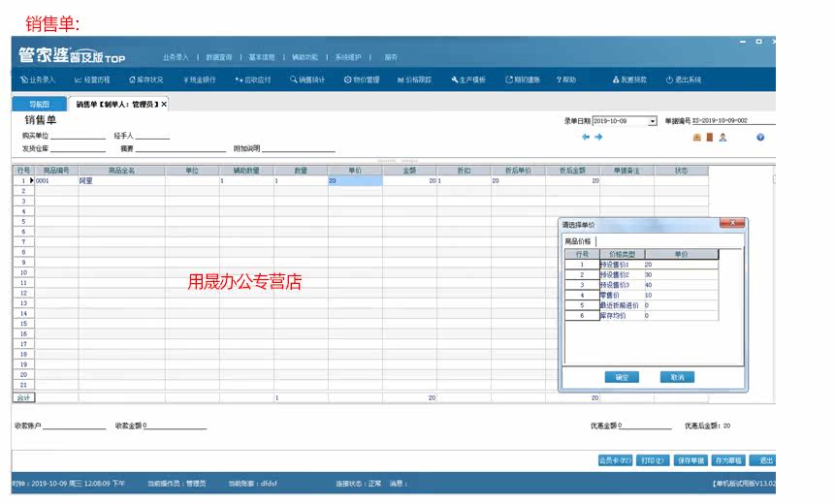Close the 请选择单价 dialog with the red X
835x504 pixels.
click(732, 223)
